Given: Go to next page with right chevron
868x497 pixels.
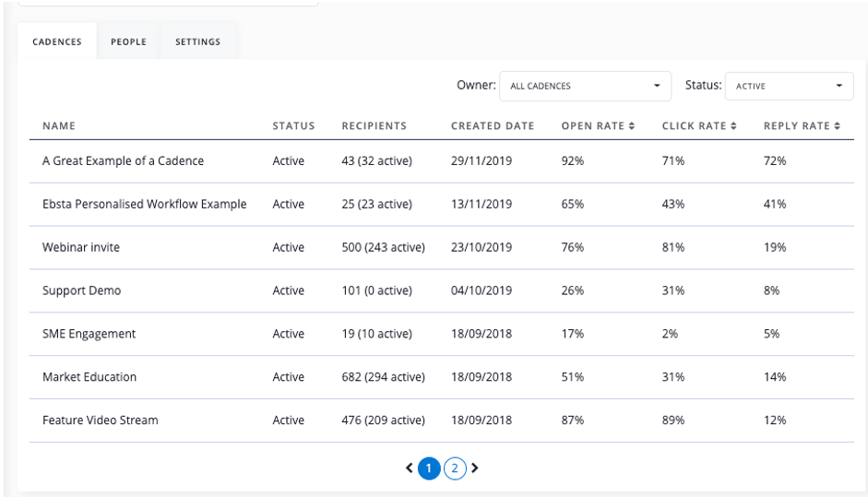Looking at the screenshot, I should tap(475, 468).
